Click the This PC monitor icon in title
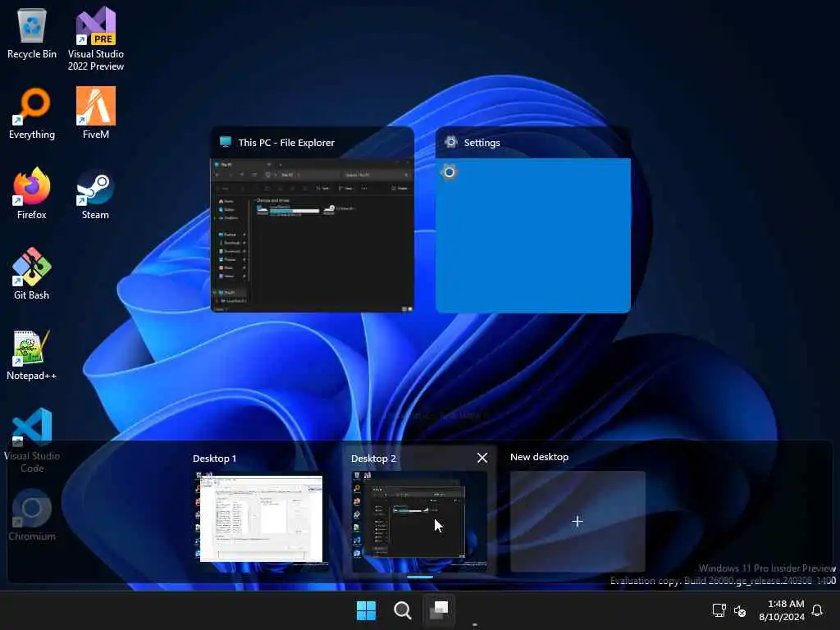 (226, 142)
